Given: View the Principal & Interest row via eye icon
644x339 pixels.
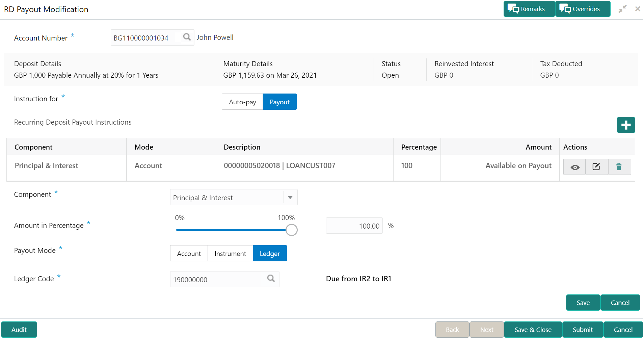Looking at the screenshot, I should (575, 167).
